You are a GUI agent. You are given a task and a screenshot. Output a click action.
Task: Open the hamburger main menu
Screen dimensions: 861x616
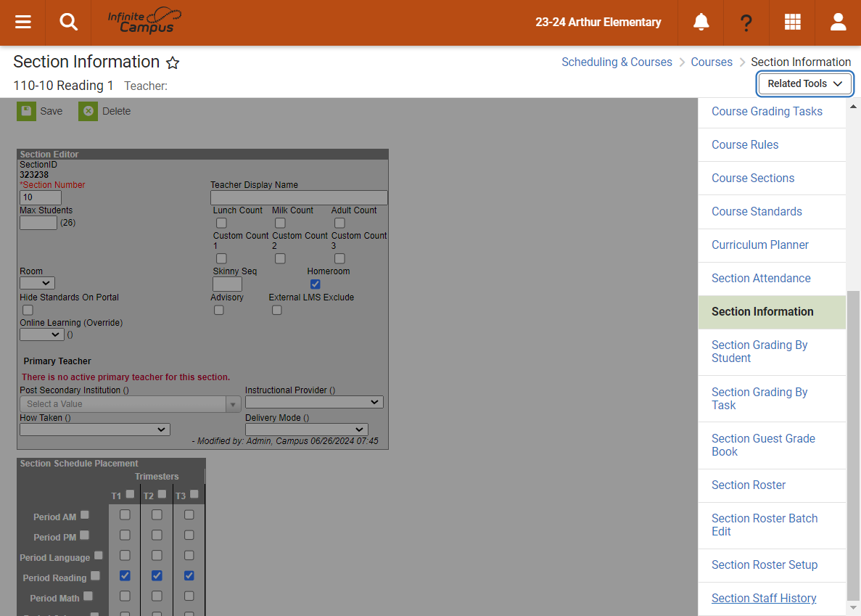click(x=22, y=22)
